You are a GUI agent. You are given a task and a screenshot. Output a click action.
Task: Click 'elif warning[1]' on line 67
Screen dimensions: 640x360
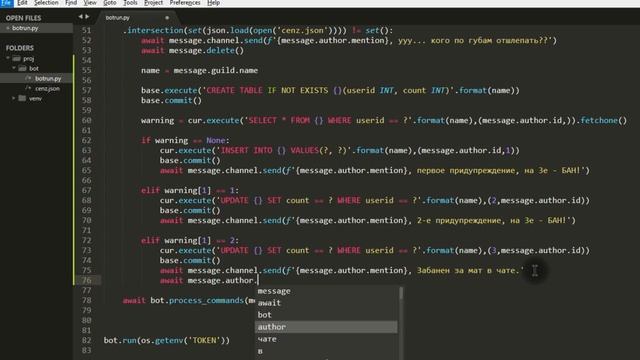[x=176, y=191]
